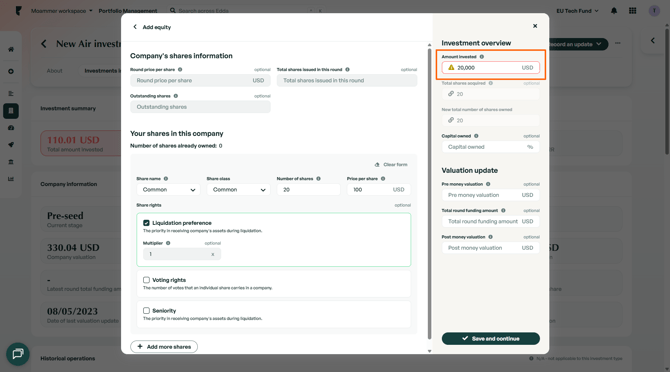The image size is (670, 372).
Task: Uncheck Liquidation preference checkbox
Action: pyautogui.click(x=146, y=223)
